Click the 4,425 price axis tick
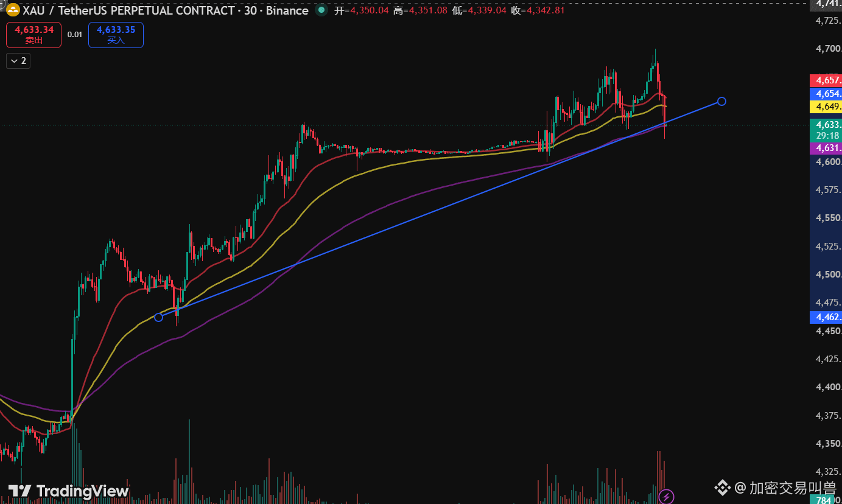The height and width of the screenshot is (504, 842). click(x=829, y=359)
